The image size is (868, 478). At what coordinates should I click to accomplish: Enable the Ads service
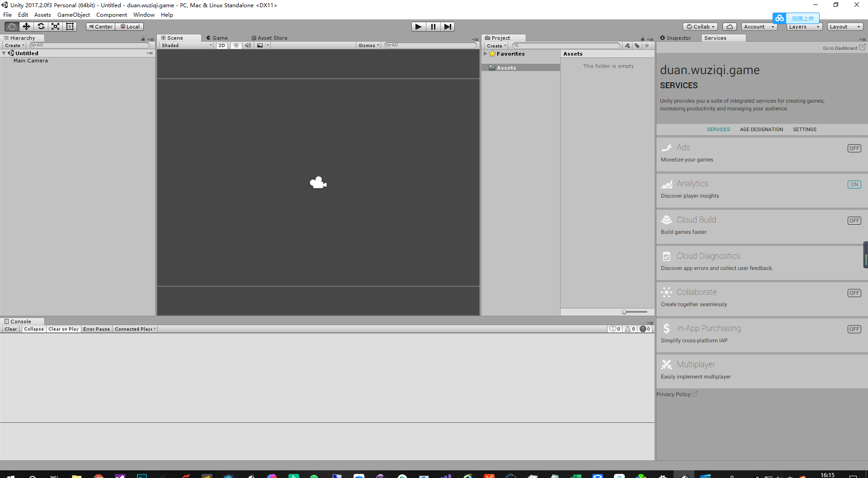point(854,148)
